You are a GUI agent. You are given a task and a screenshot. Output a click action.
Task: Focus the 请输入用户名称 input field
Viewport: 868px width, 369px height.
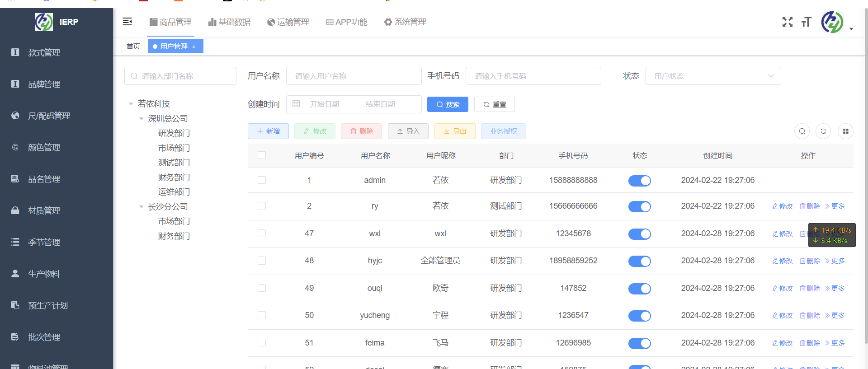[x=354, y=76]
